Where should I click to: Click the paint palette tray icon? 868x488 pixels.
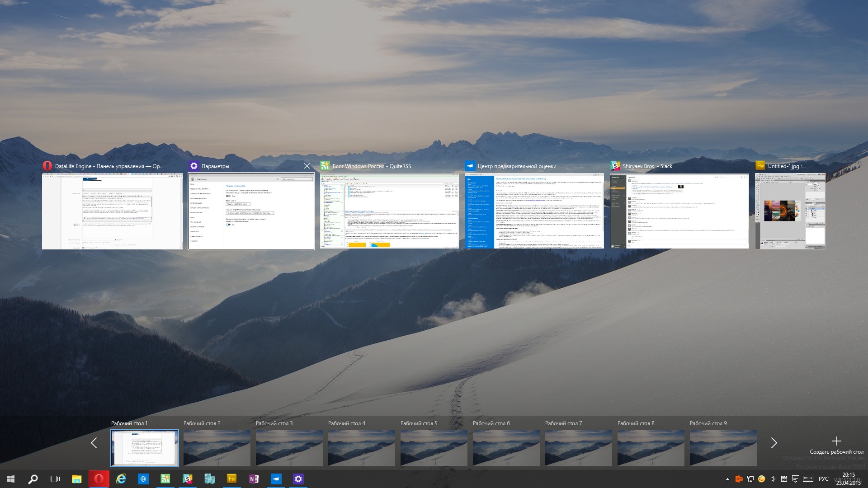pos(762,479)
